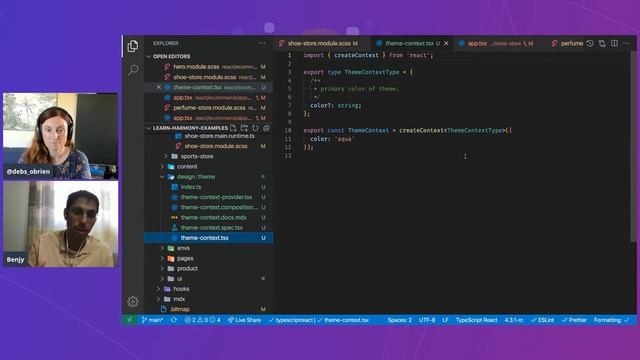Viewport: 640px width, 360px height.
Task: Refresh the LEARN-HARMONY-EXAMPLES explorer tree
Action: (255, 128)
